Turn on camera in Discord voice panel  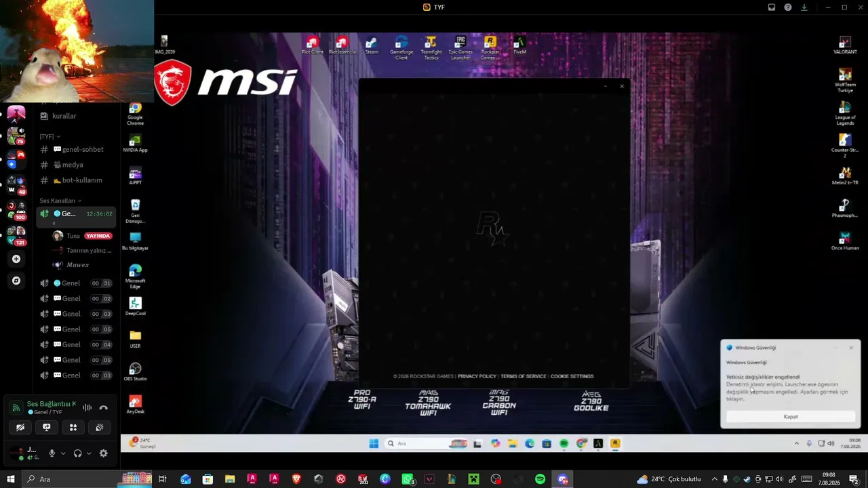click(x=20, y=427)
